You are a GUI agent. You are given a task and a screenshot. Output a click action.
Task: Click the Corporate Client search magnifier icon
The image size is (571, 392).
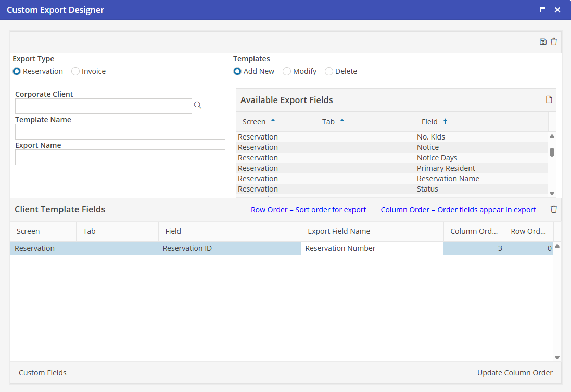(x=198, y=105)
